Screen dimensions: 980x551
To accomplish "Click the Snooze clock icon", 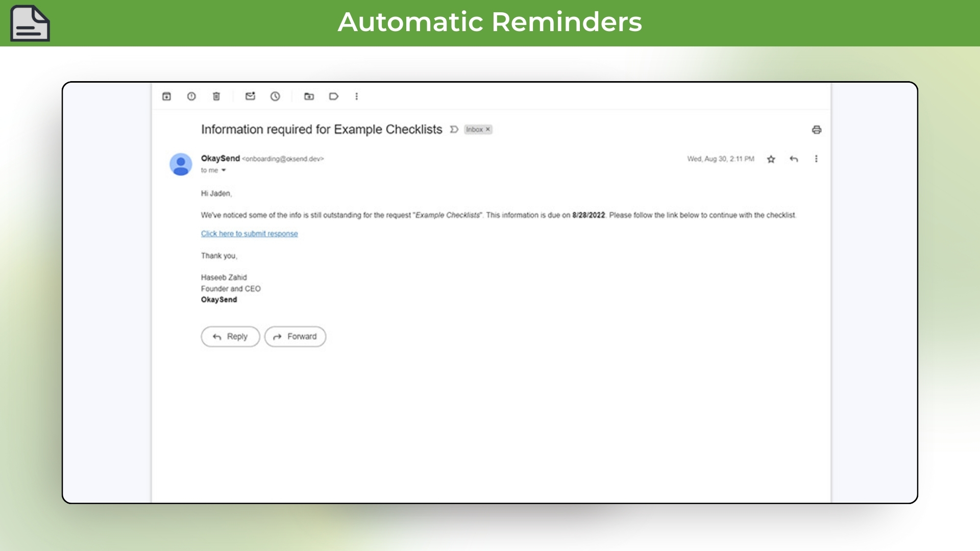I will [275, 96].
